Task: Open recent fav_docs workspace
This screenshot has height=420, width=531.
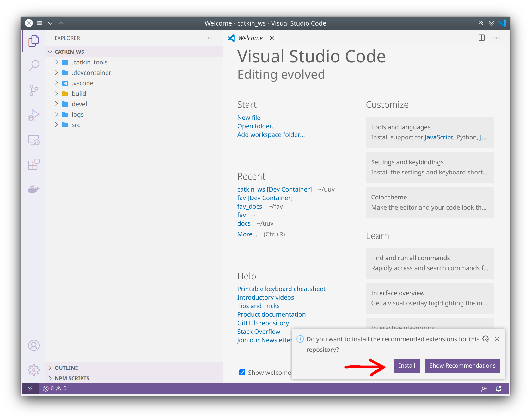Action: [x=250, y=206]
